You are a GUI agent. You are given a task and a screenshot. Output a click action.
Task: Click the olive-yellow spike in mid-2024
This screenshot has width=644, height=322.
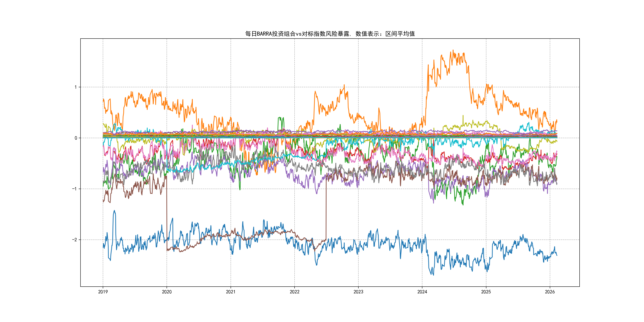point(463,116)
